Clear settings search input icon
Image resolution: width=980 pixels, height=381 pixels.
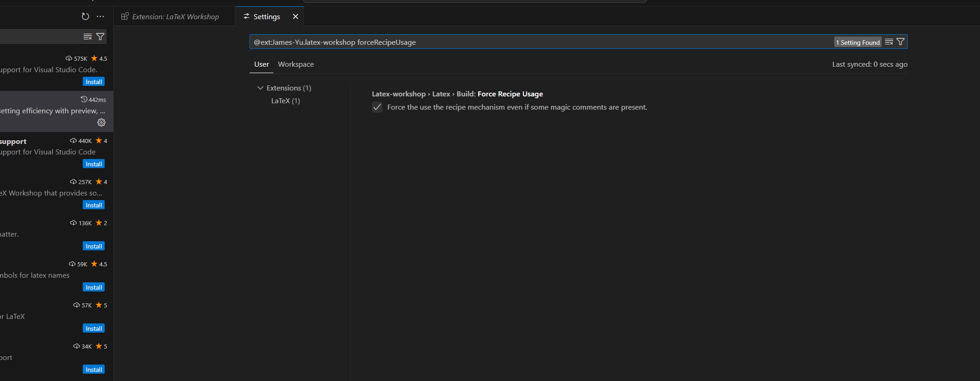pyautogui.click(x=889, y=42)
